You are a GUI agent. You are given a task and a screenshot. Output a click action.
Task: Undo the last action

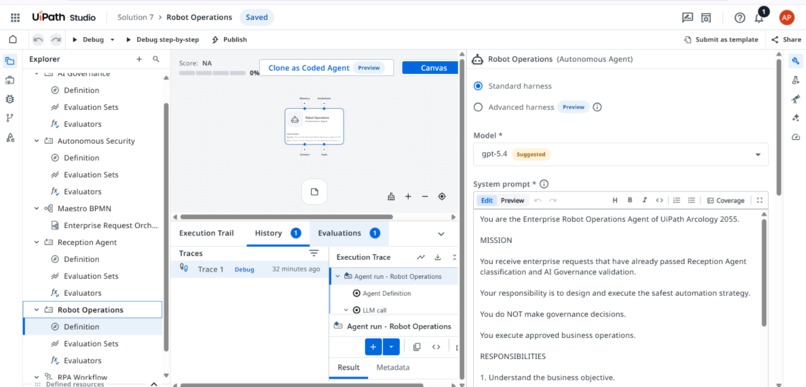coord(38,40)
